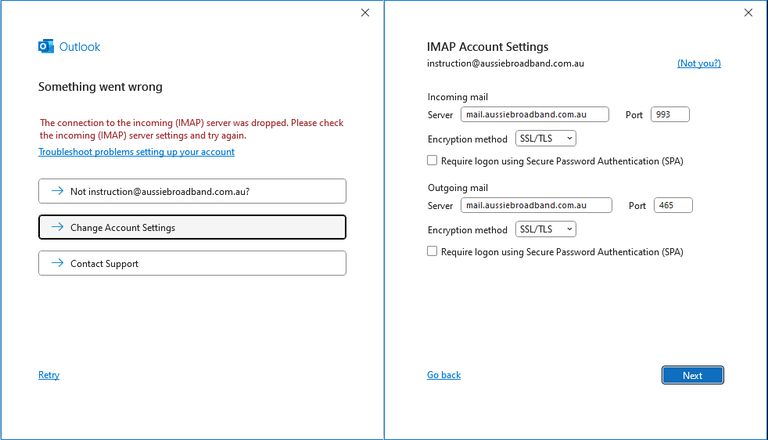Edit the incoming mail server field

click(x=535, y=114)
